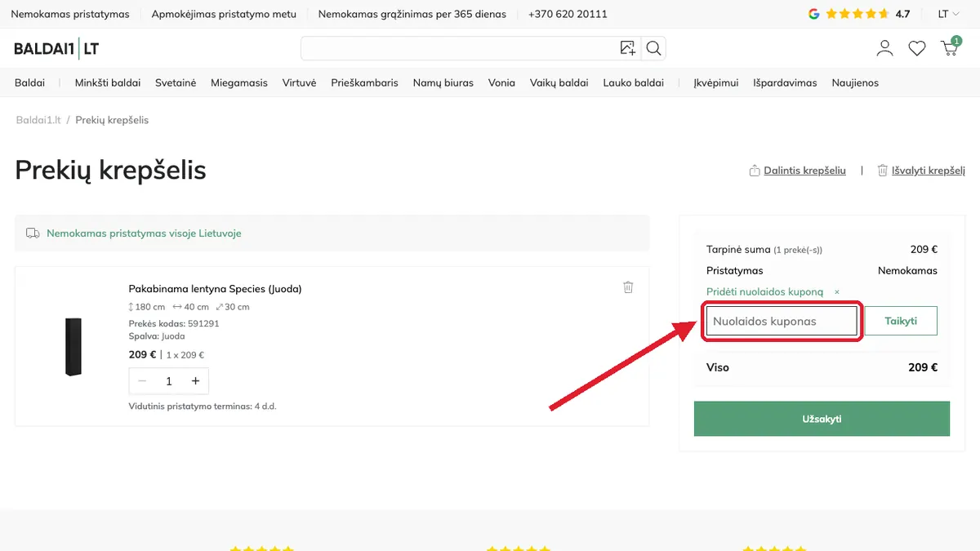Click the Apmokėjimas pristatymo metu text
This screenshot has height=551, width=980.
coord(224,14)
